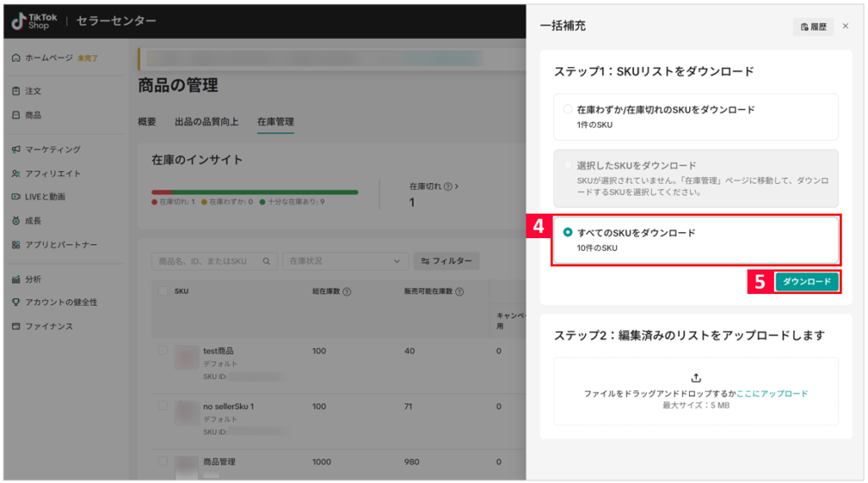Expand the 在庫切れ insight chevron

click(457, 186)
